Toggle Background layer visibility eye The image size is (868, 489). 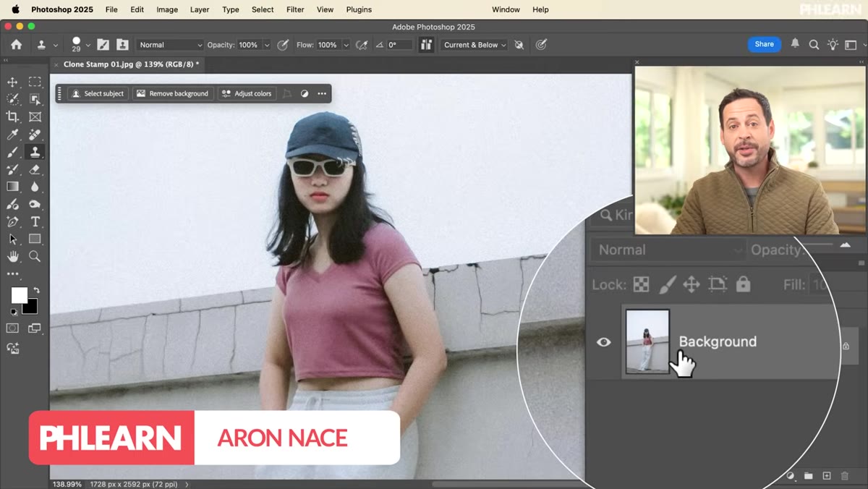tap(603, 342)
